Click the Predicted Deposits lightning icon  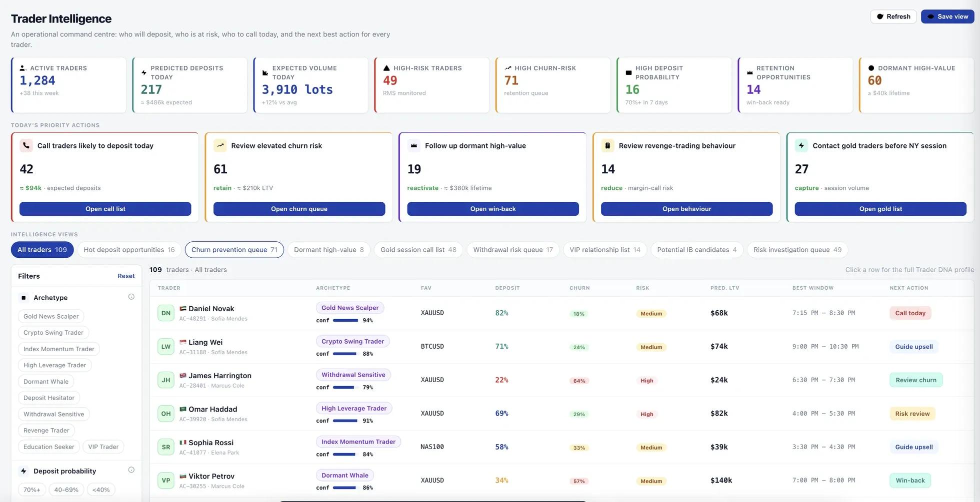(144, 72)
